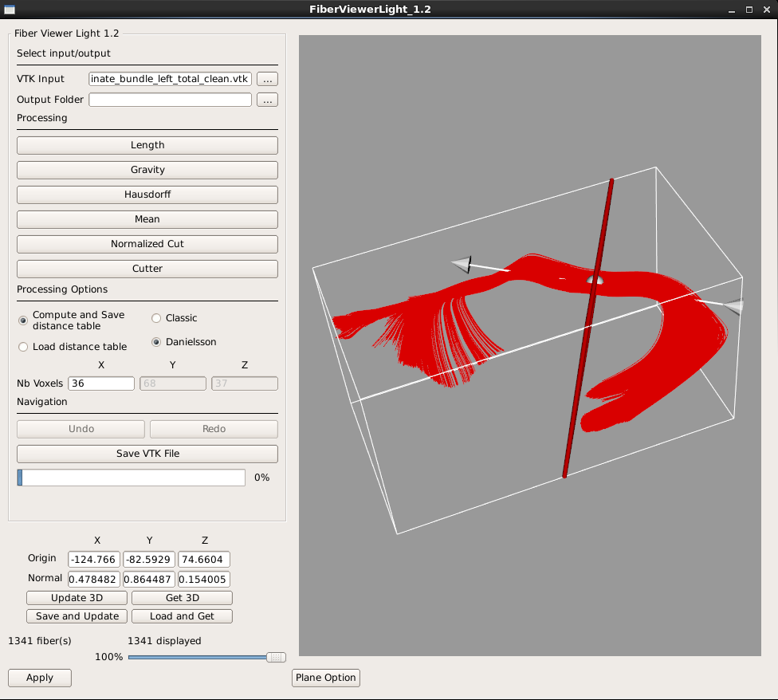Screen dimensions: 778x700
Task: Click the fiber display percentage slider handle
Action: (276, 657)
